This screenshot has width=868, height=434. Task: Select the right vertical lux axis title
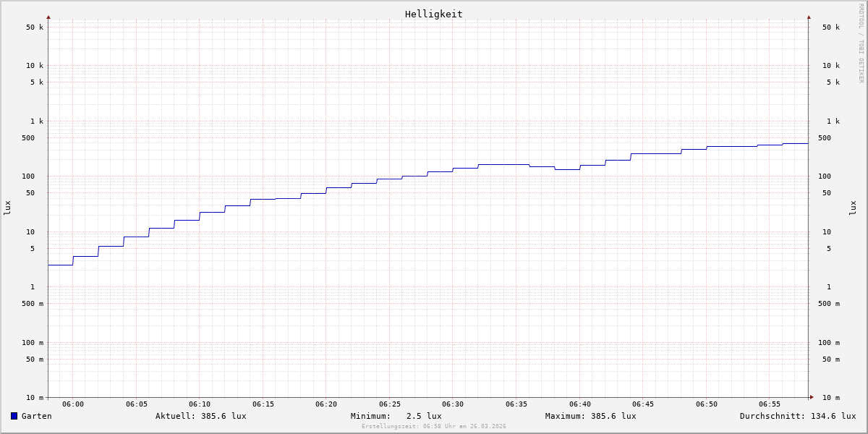[853, 208]
